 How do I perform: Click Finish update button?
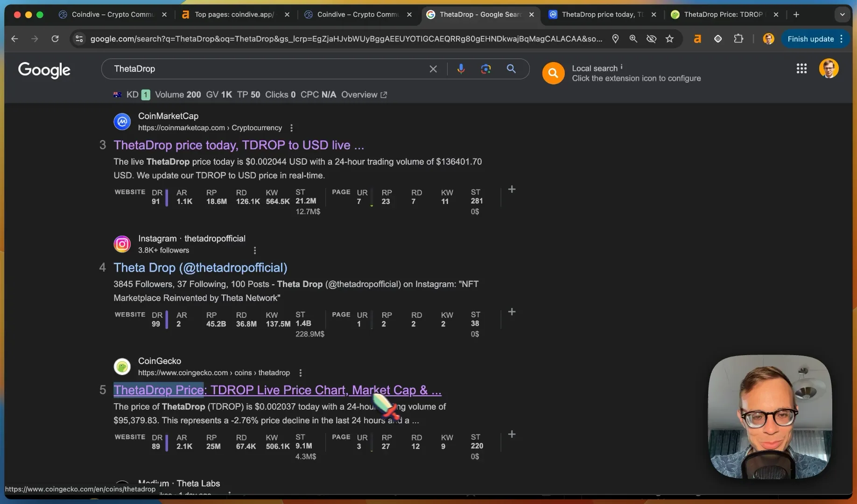[x=815, y=39]
